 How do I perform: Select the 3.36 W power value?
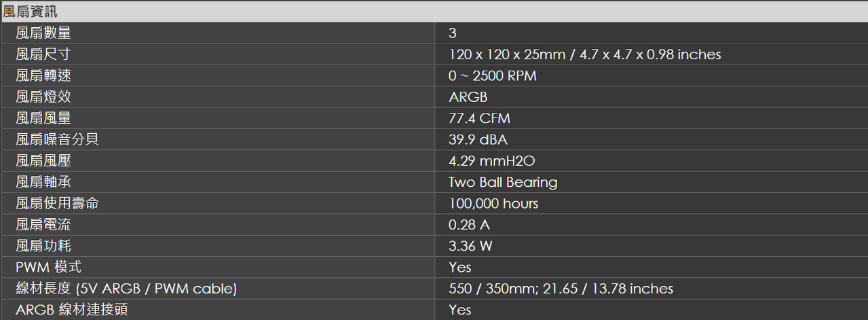point(471,246)
